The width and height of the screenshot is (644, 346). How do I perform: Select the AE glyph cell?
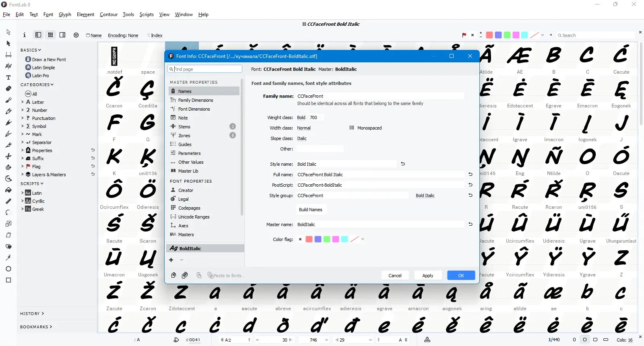[520, 59]
